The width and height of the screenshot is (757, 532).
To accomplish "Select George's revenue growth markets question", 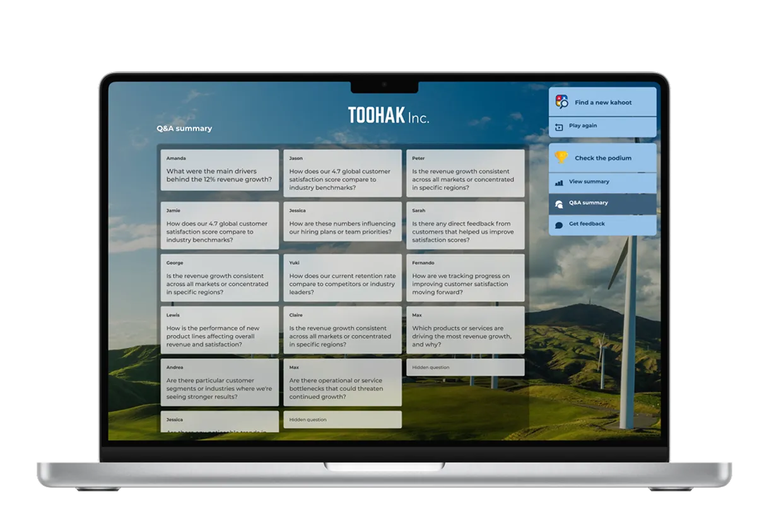I will [220, 278].
